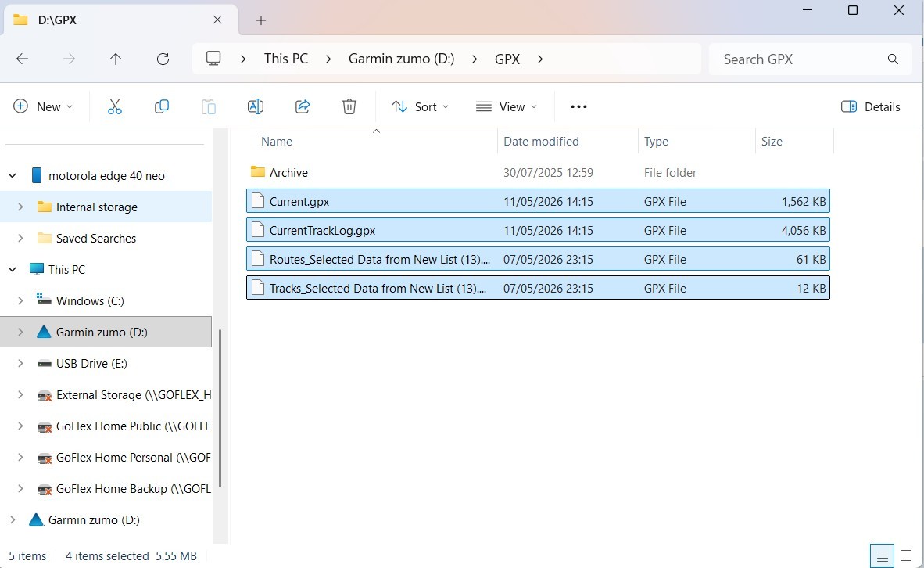The height and width of the screenshot is (568, 924).
Task: Click the motorola edge 40 neo phone icon
Action: tap(37, 176)
